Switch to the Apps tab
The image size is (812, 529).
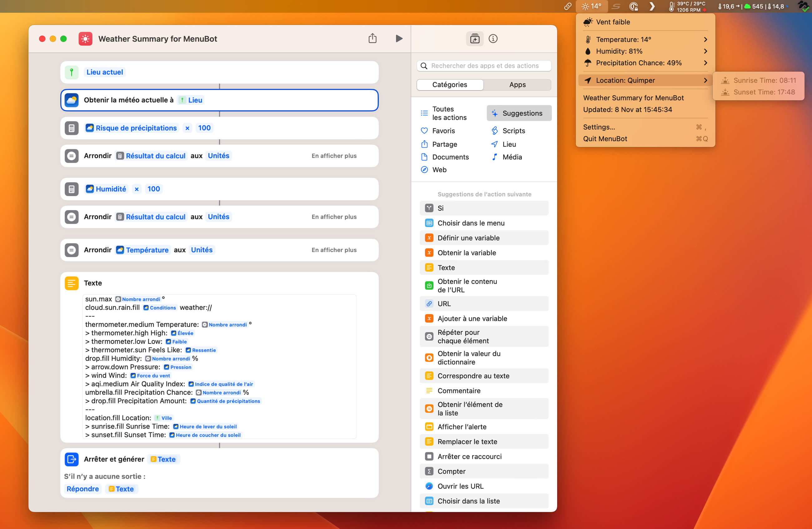pos(517,85)
